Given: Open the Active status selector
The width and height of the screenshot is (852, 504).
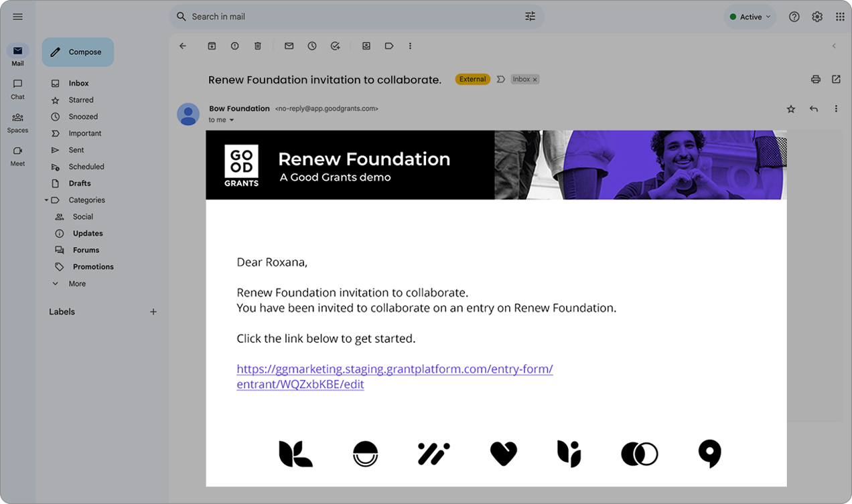Looking at the screenshot, I should [749, 16].
